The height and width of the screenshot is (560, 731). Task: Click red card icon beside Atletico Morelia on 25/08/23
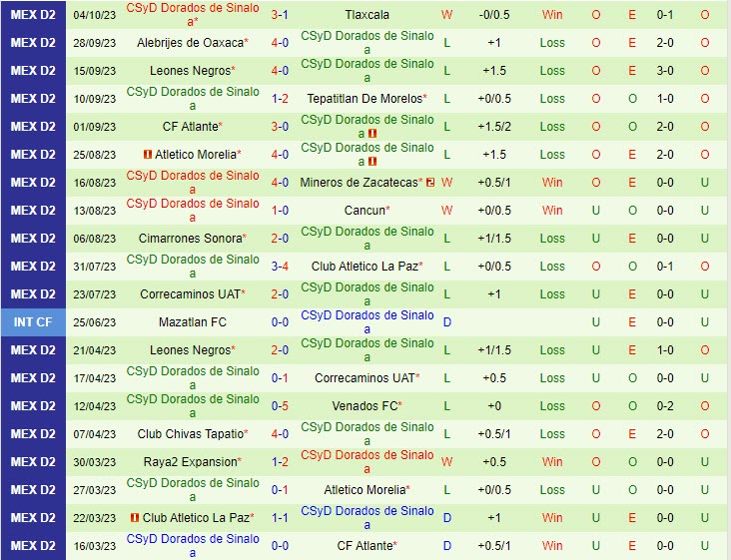148,154
